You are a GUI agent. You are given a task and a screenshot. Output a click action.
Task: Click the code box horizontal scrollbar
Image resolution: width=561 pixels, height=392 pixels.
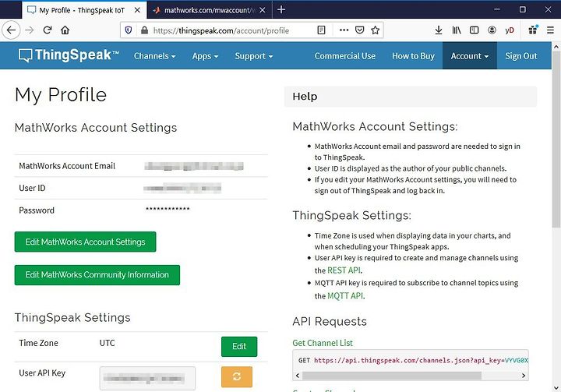click(392, 376)
